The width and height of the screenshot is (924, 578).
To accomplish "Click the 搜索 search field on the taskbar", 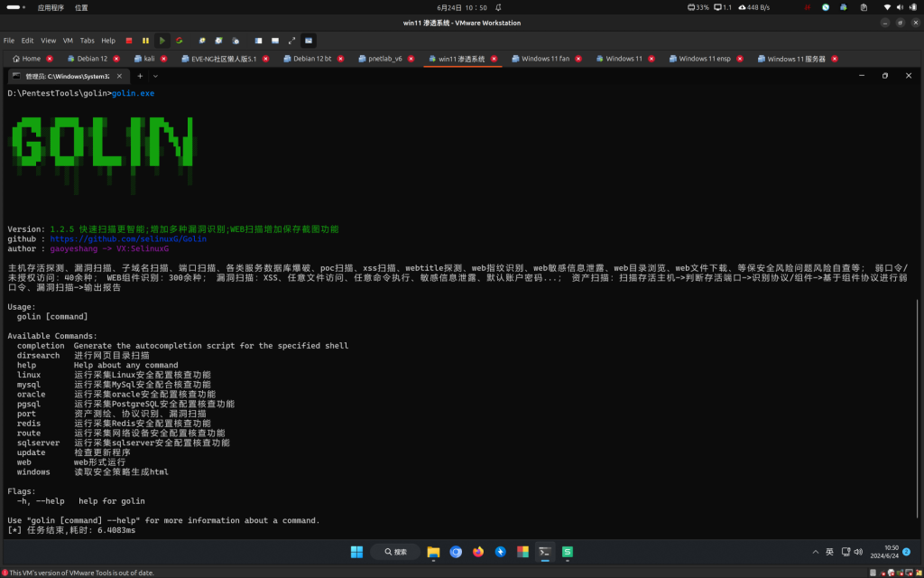I will click(x=394, y=552).
